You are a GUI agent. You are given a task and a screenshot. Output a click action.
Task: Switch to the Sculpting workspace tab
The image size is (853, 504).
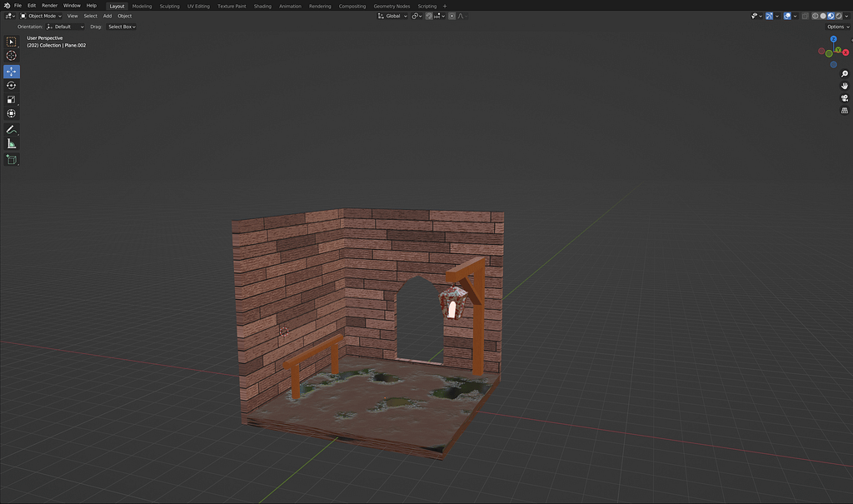tap(169, 6)
